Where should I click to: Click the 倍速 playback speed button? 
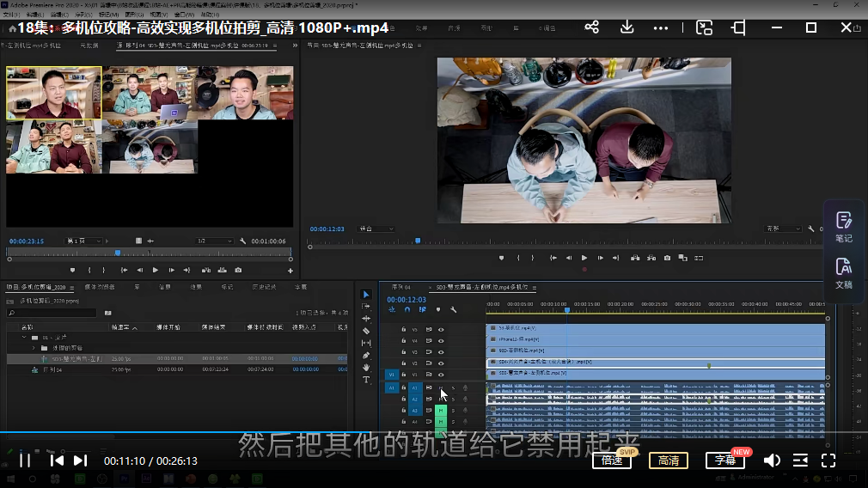point(611,461)
